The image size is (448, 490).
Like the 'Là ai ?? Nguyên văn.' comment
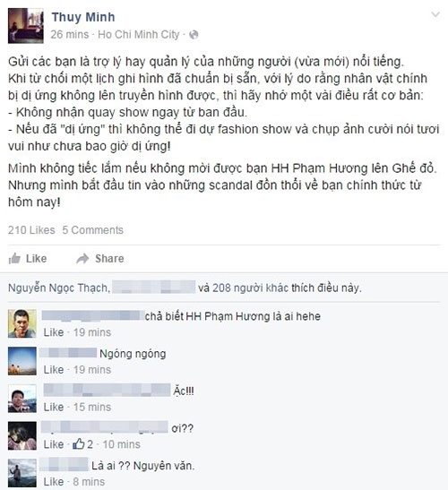pos(54,482)
